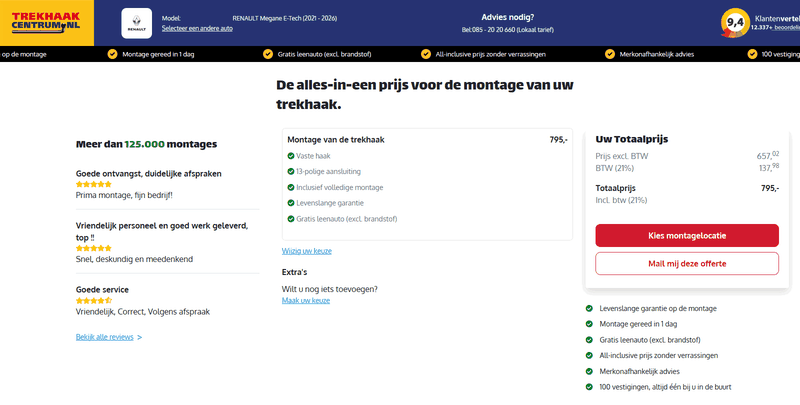The height and width of the screenshot is (405, 800).
Task: Click the phone number 085 - 20 20 660
Action: point(493,30)
